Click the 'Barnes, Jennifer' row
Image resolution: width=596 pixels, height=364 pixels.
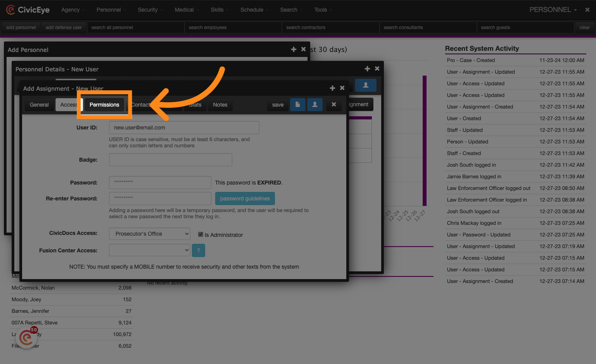tap(71, 311)
